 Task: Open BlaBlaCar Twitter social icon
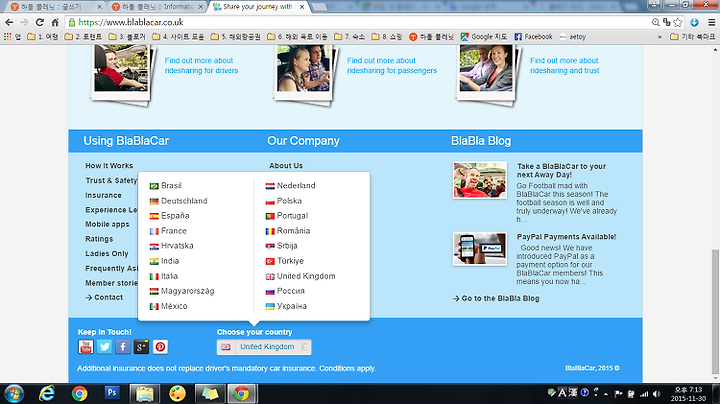[x=104, y=347]
